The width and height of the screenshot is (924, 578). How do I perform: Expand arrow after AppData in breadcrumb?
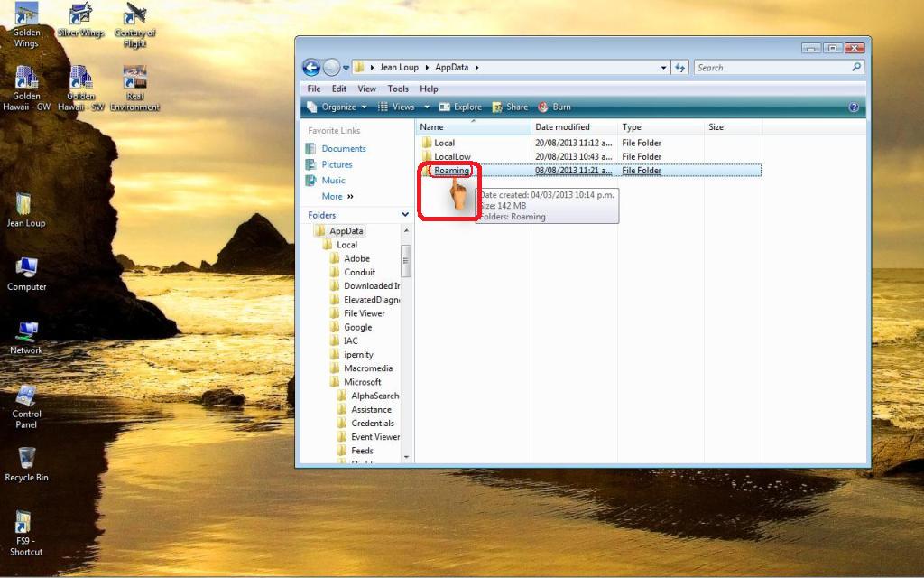point(476,67)
